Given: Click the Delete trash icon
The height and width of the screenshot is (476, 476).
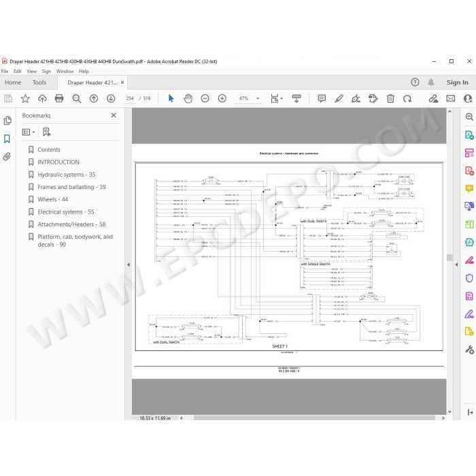Looking at the screenshot, I should (x=390, y=99).
